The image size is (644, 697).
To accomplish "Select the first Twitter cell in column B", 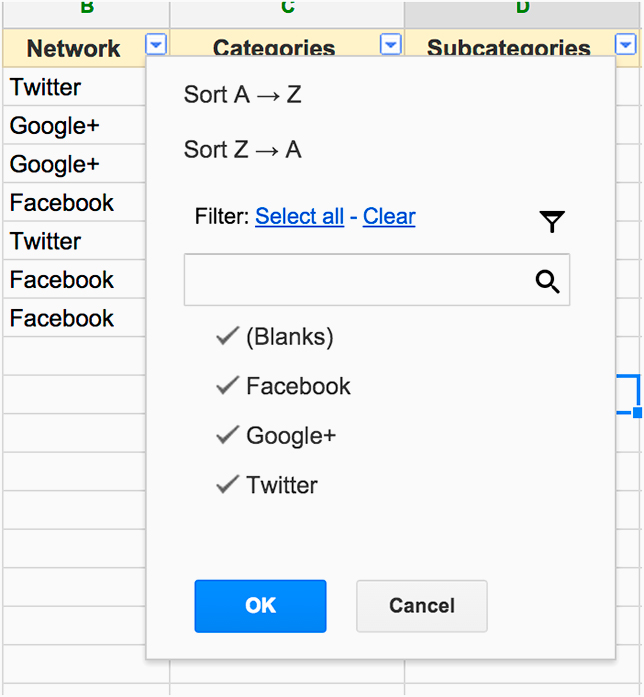I will click(74, 87).
